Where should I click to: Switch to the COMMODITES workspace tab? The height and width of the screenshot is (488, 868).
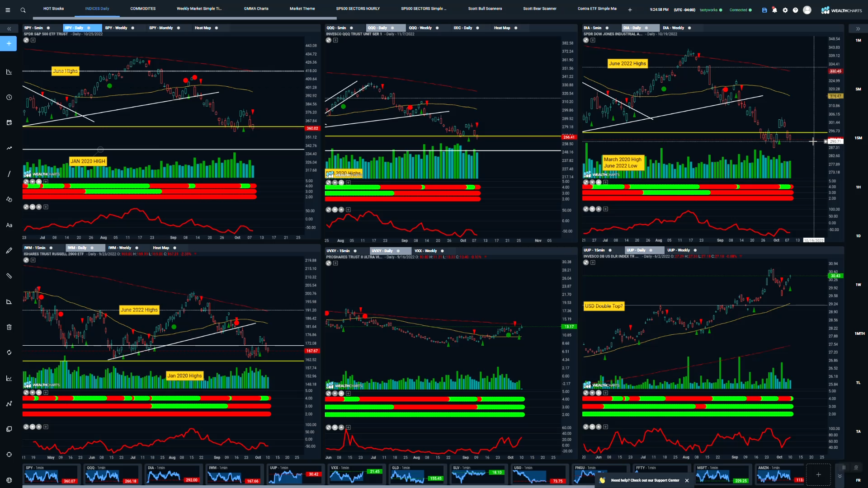[143, 9]
